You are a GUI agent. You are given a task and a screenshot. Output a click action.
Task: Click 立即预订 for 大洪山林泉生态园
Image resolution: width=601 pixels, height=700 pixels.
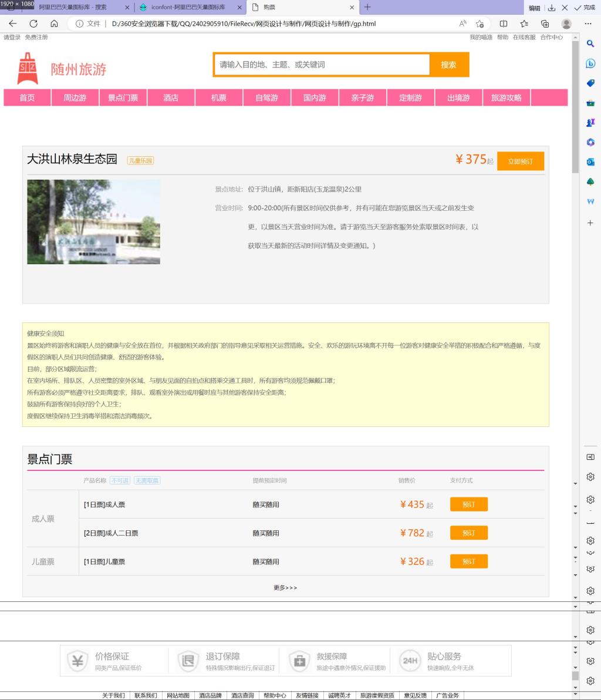pos(520,161)
